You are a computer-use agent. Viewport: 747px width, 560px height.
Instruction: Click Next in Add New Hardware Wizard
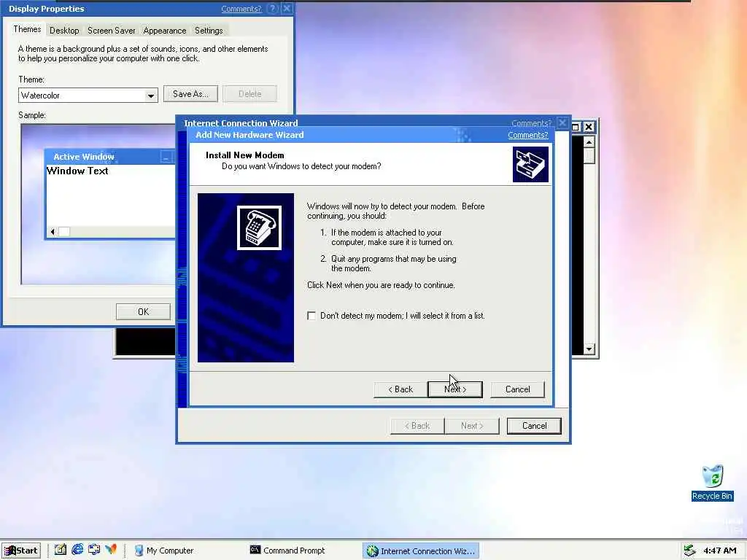(x=455, y=389)
